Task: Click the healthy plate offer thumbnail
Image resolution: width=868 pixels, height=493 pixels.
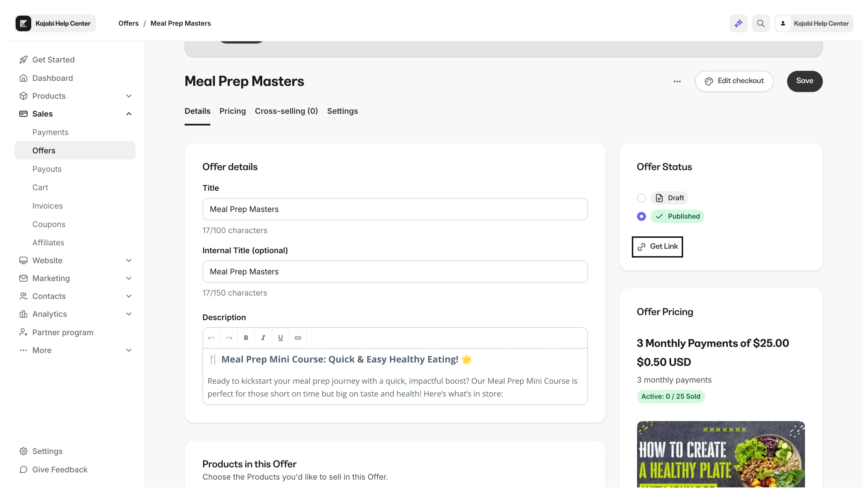Action: click(x=720, y=454)
